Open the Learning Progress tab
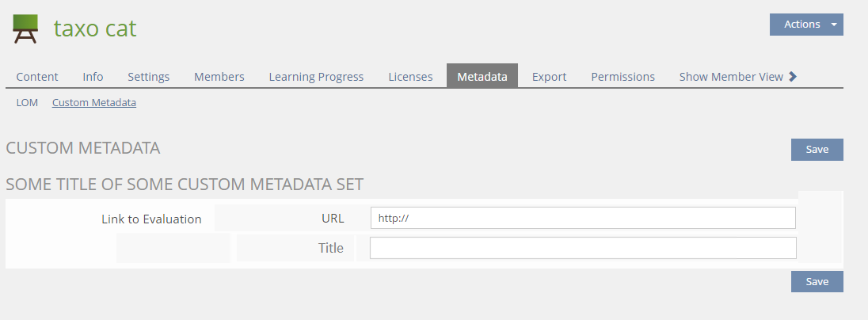Viewport: 868px width, 320px height. pos(316,77)
